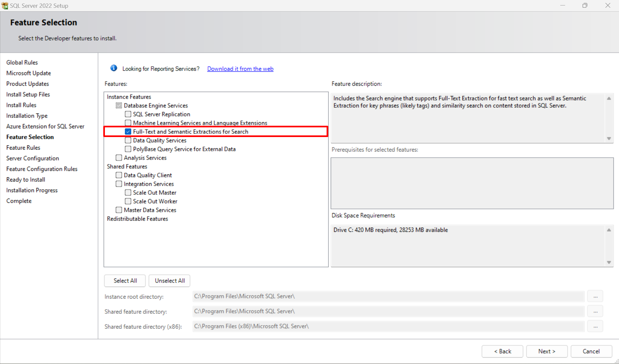The height and width of the screenshot is (364, 619).
Task: Click the info icon beside Reporting Services text
Action: (114, 68)
